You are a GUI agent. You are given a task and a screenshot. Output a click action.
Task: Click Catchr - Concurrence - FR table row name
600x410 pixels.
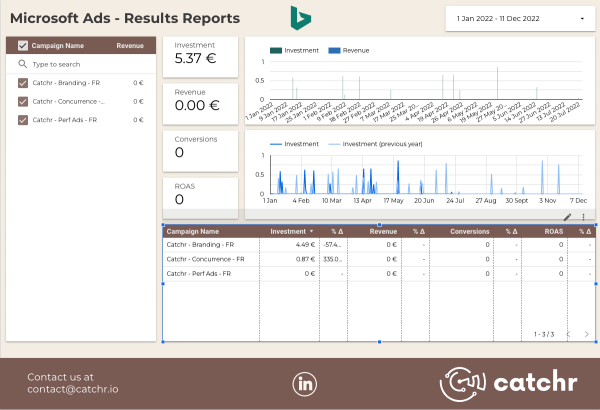(205, 259)
